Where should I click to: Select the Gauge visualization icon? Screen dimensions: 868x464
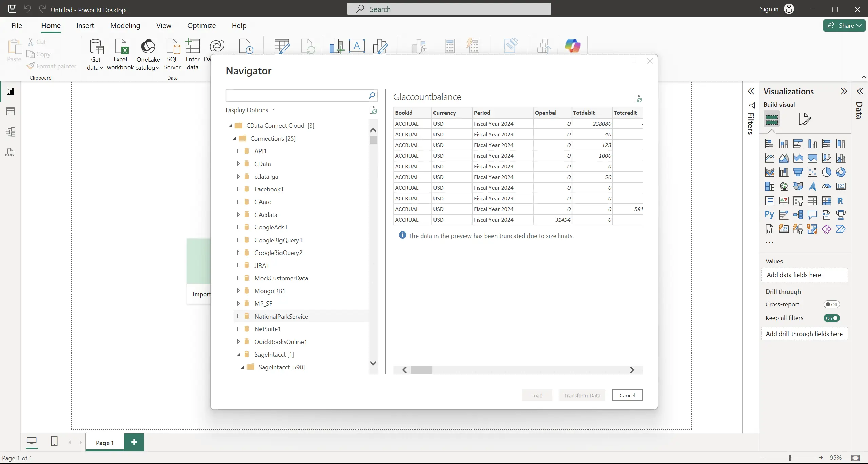827,186
